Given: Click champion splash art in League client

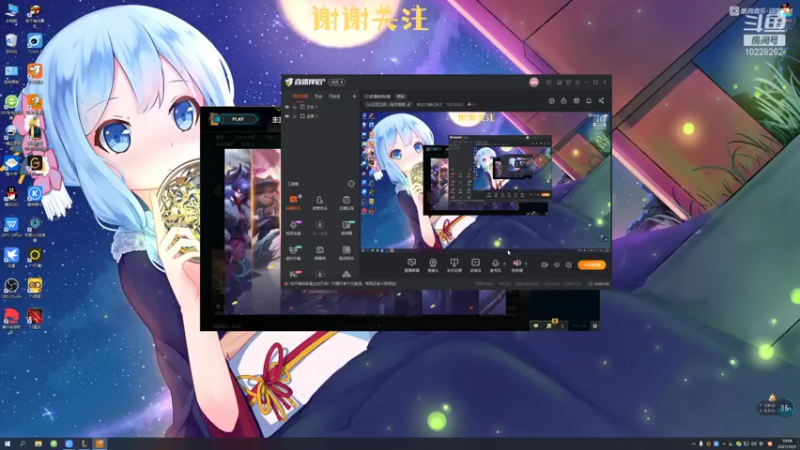Looking at the screenshot, I should (253, 230).
